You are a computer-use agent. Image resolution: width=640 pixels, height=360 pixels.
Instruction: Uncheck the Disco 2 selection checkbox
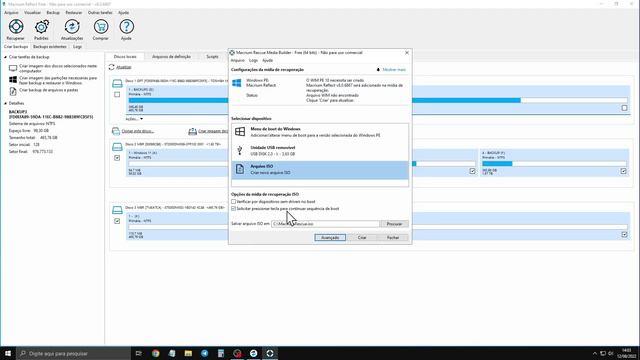[117, 158]
